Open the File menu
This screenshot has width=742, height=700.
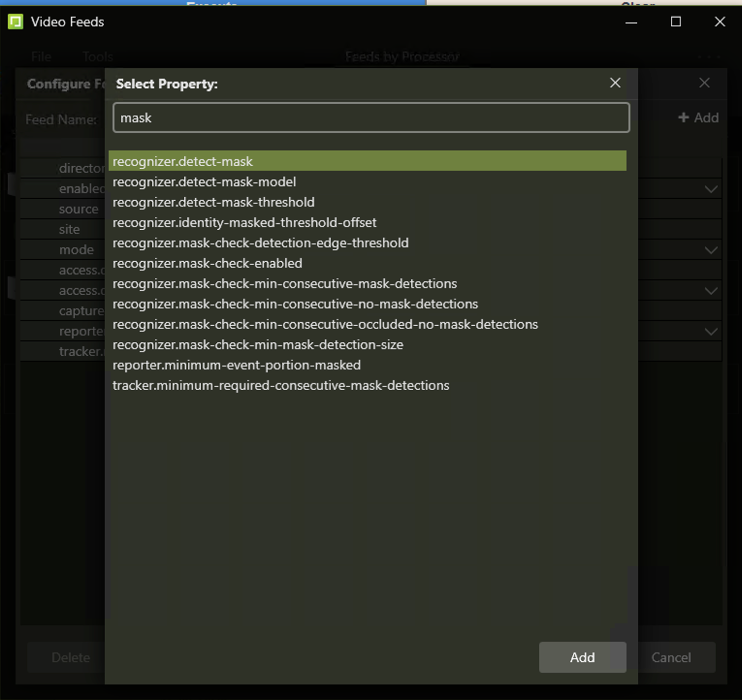coord(41,57)
